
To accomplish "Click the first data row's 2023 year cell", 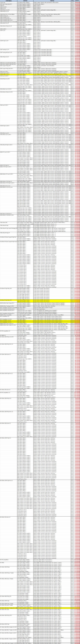I will coord(72,2).
